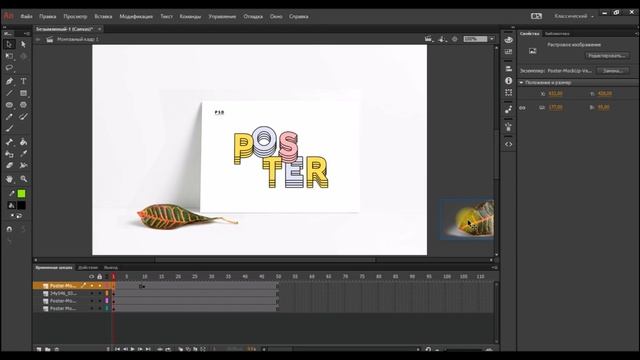This screenshot has width=640, height=360.
Task: Open the Edit Symbols dropdown
Action: click(442, 39)
